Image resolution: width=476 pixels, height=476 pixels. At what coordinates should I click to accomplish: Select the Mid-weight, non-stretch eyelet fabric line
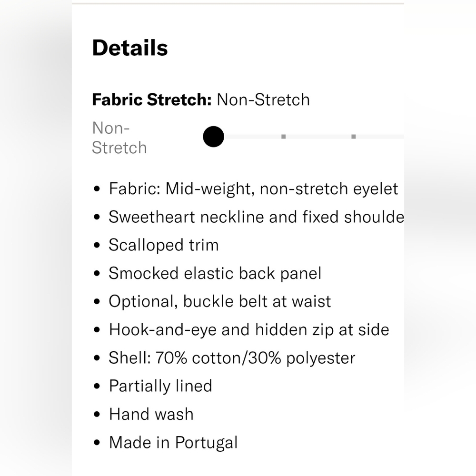[253, 189]
